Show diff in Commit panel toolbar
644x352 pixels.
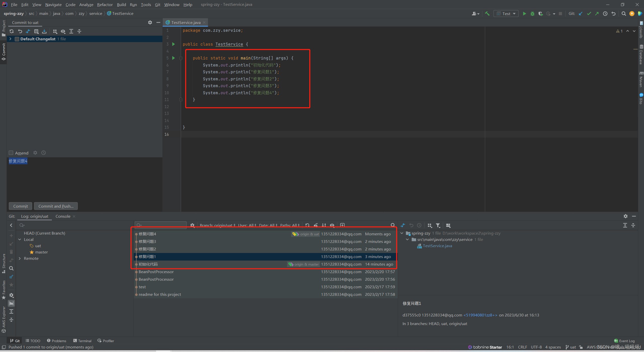tap(28, 31)
